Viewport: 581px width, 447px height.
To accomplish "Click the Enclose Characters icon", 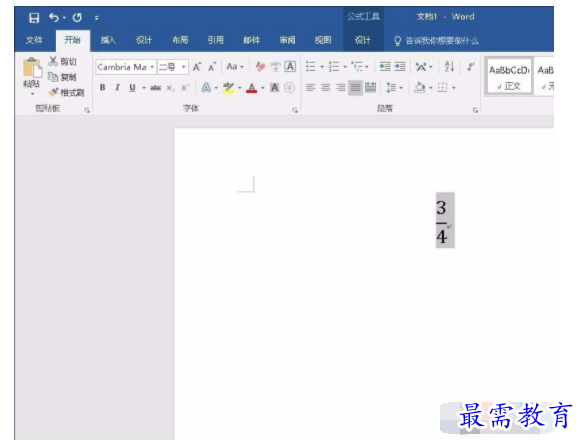I will pyautogui.click(x=289, y=88).
